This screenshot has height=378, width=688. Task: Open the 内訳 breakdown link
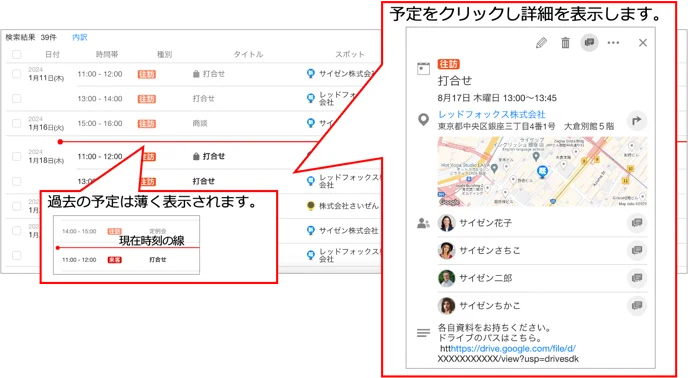80,37
